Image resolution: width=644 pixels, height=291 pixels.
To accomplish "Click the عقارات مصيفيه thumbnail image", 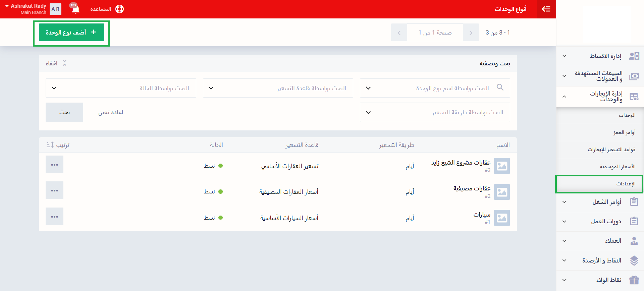I will point(502,192).
